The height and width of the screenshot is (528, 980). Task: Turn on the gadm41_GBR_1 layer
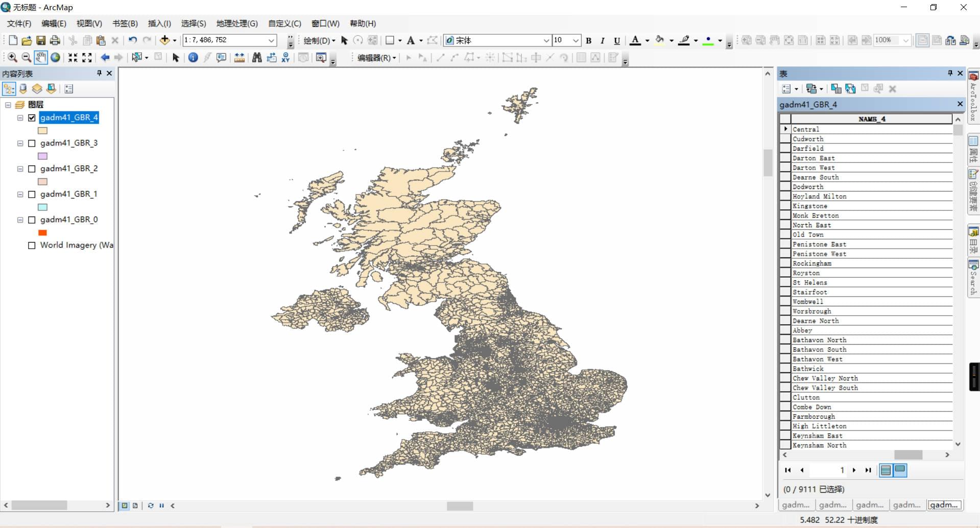pos(32,194)
